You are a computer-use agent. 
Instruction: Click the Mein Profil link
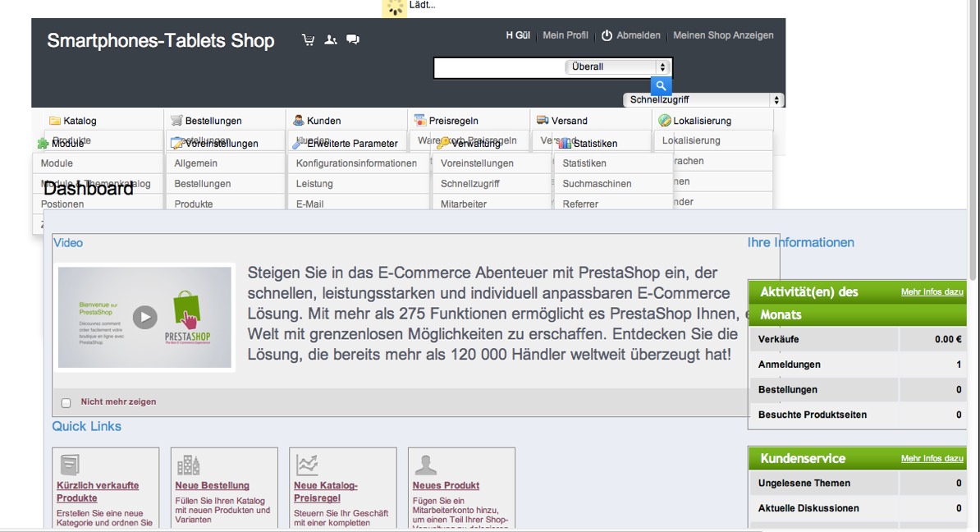565,35
